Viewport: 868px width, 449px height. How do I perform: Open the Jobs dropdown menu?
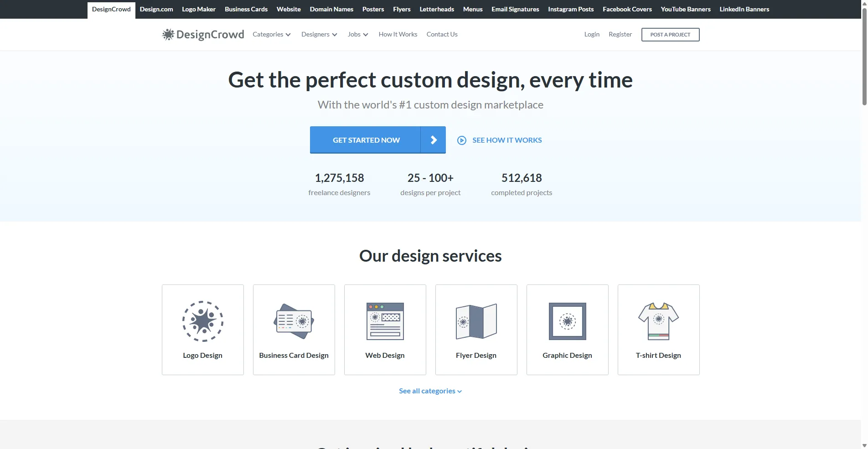pos(358,35)
